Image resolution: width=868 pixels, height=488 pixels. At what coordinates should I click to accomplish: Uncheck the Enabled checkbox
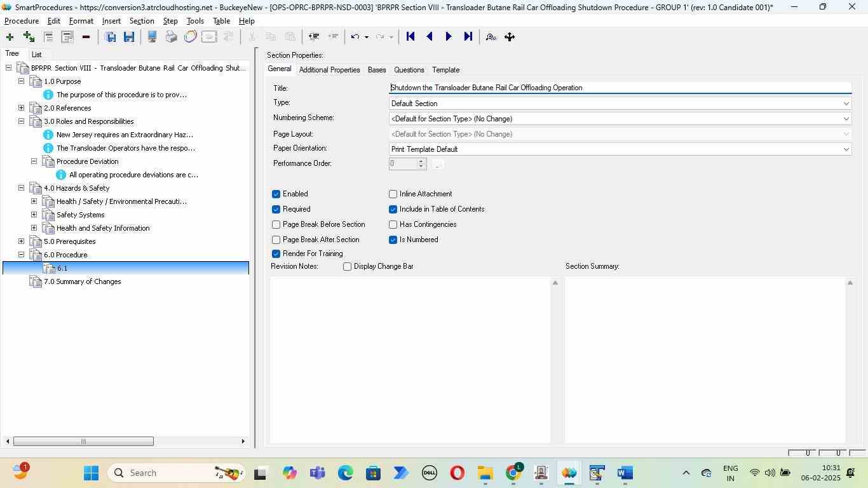pyautogui.click(x=276, y=194)
